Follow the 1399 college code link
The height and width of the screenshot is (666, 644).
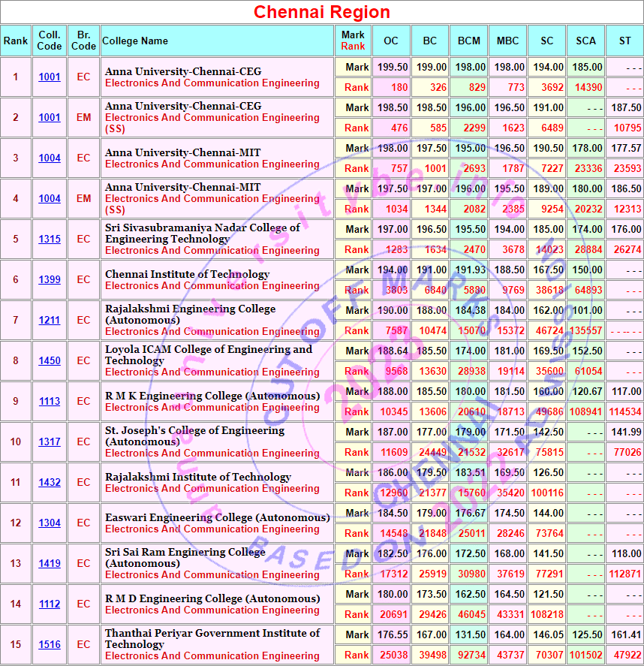click(x=50, y=280)
